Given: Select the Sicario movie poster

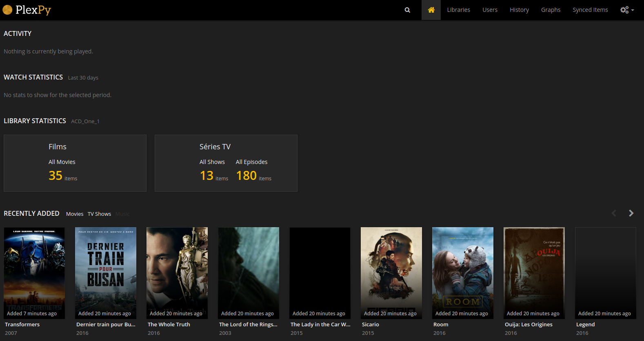Looking at the screenshot, I should [391, 273].
